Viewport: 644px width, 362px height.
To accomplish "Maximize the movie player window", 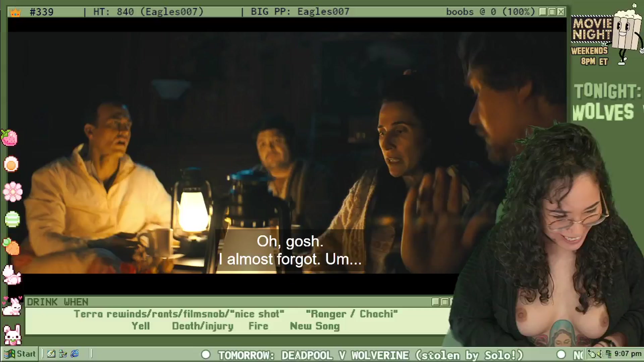I will 552,12.
